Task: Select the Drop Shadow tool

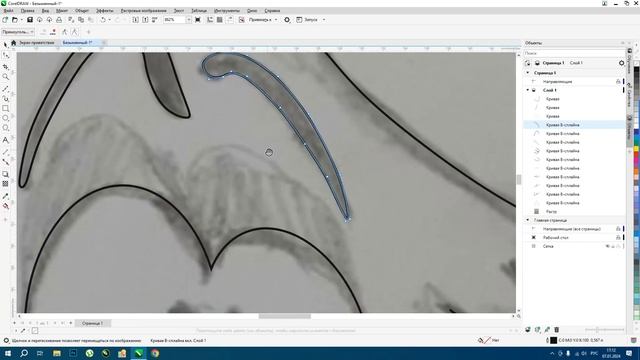Action: click(x=5, y=174)
